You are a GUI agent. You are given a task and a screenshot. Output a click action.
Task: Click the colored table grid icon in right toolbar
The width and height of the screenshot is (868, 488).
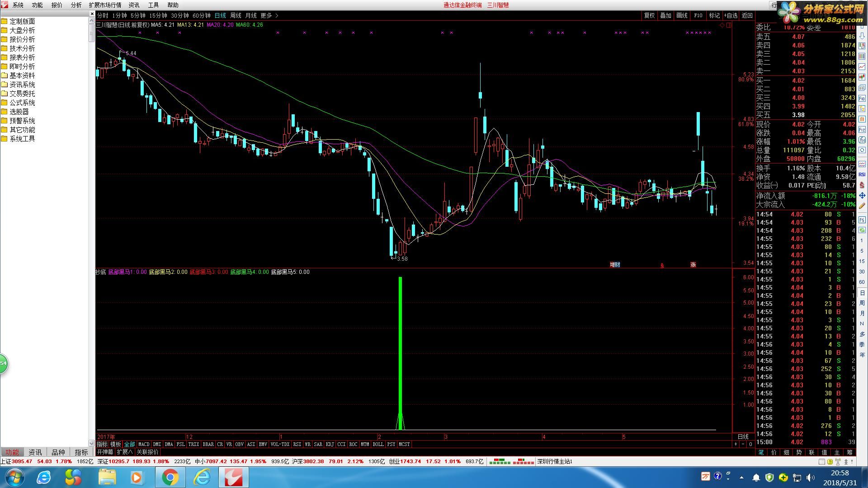(x=862, y=56)
